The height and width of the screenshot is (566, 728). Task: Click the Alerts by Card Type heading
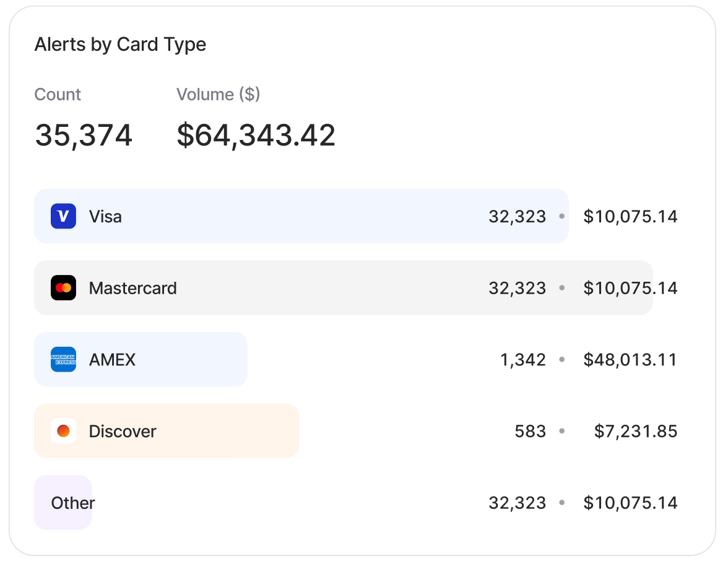coord(120,45)
